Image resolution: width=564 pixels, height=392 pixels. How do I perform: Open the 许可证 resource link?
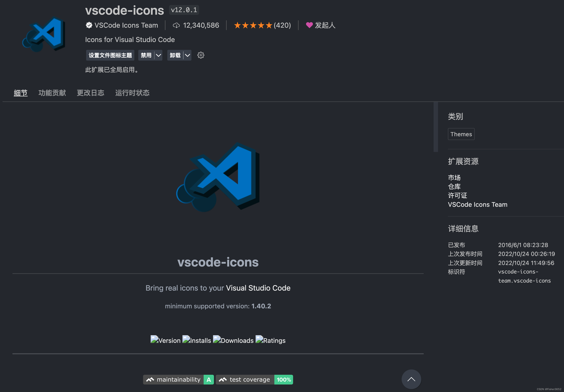tap(457, 195)
